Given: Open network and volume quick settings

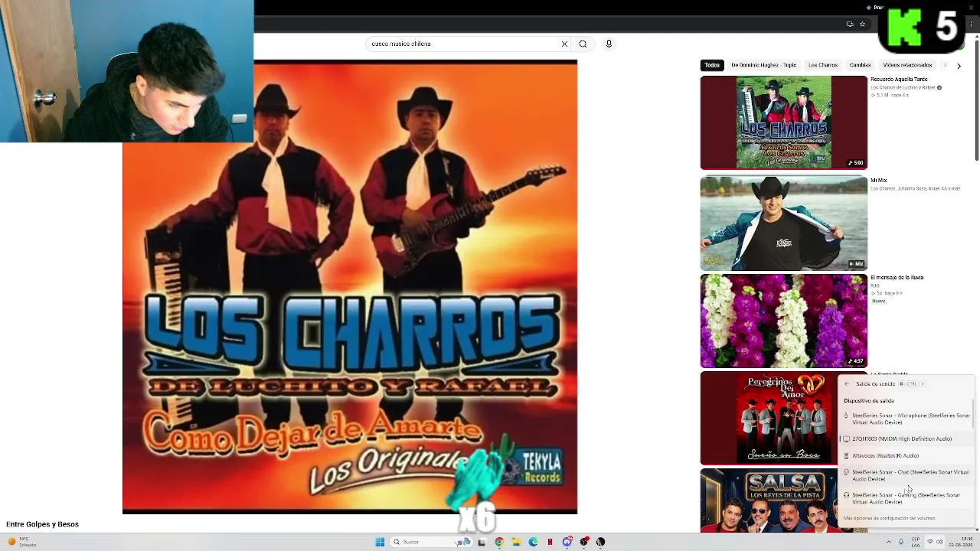Looking at the screenshot, I should [935, 542].
